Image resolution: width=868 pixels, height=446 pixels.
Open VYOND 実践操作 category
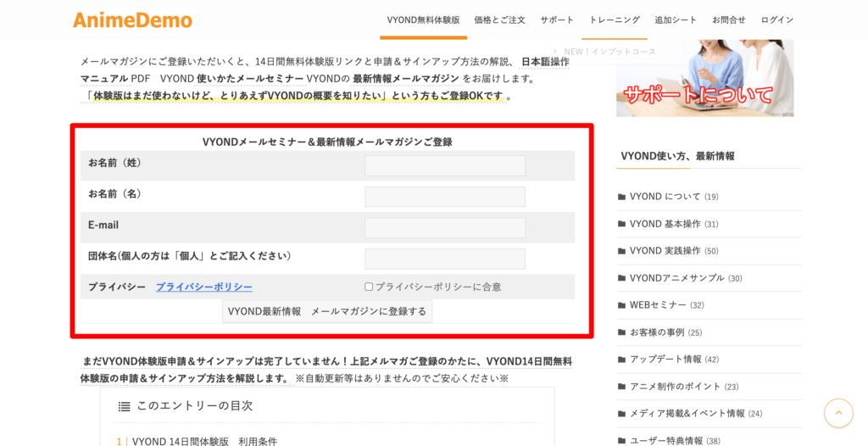click(x=665, y=251)
